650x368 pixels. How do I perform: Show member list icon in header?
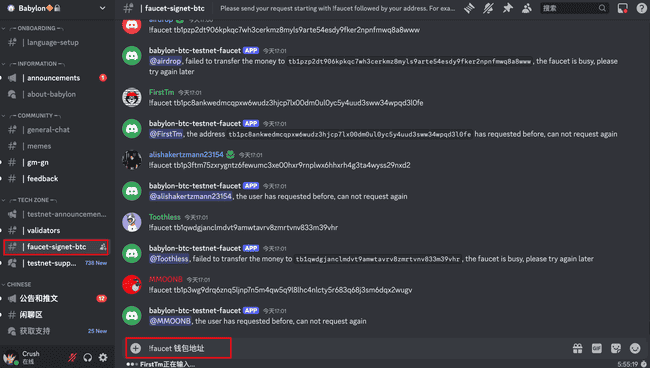pos(526,8)
